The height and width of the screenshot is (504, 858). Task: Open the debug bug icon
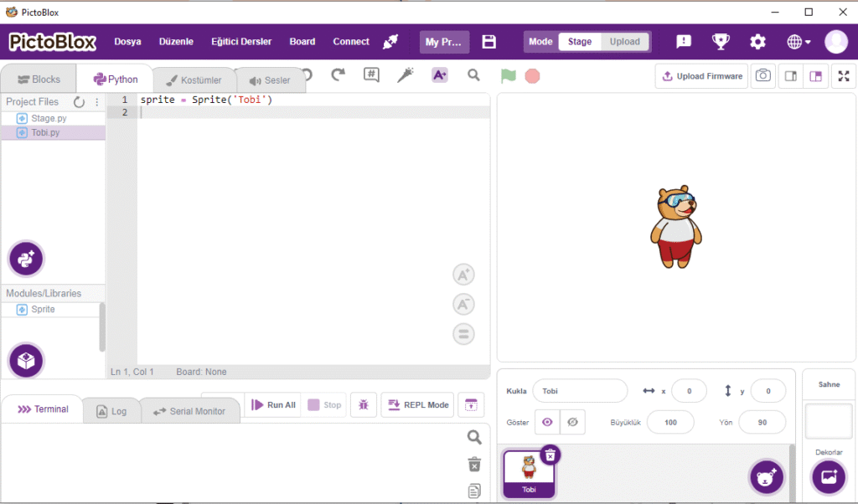363,405
